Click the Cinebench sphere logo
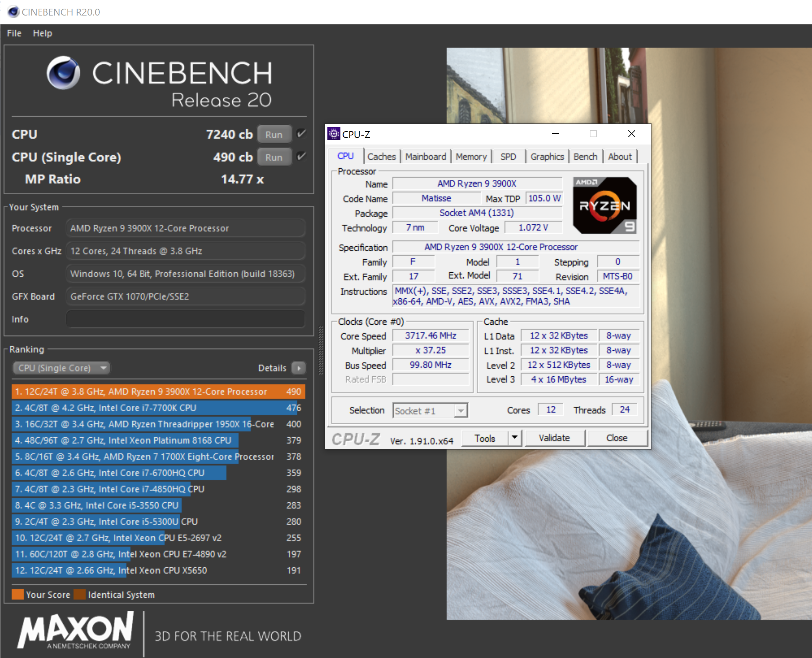Viewport: 812px width, 658px height. pyautogui.click(x=63, y=73)
